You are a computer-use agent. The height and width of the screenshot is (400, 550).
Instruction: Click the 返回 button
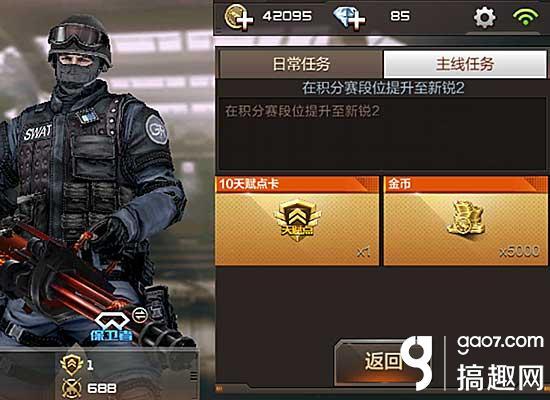pyautogui.click(x=381, y=361)
